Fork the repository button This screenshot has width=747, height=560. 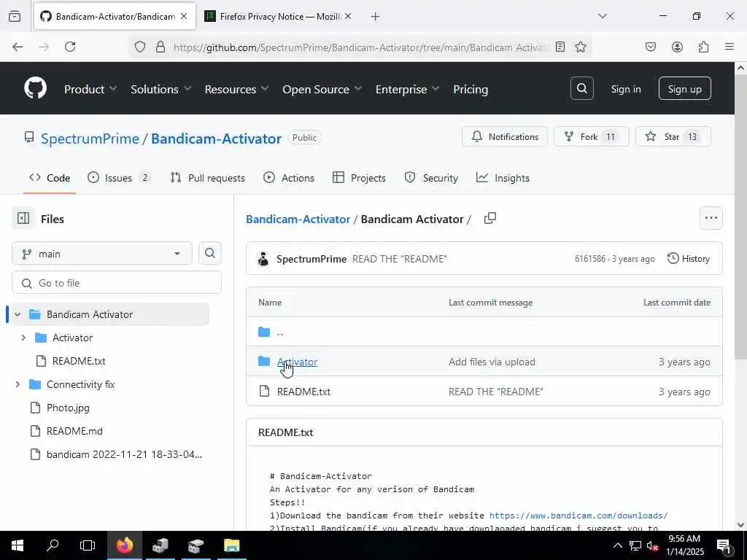point(591,136)
